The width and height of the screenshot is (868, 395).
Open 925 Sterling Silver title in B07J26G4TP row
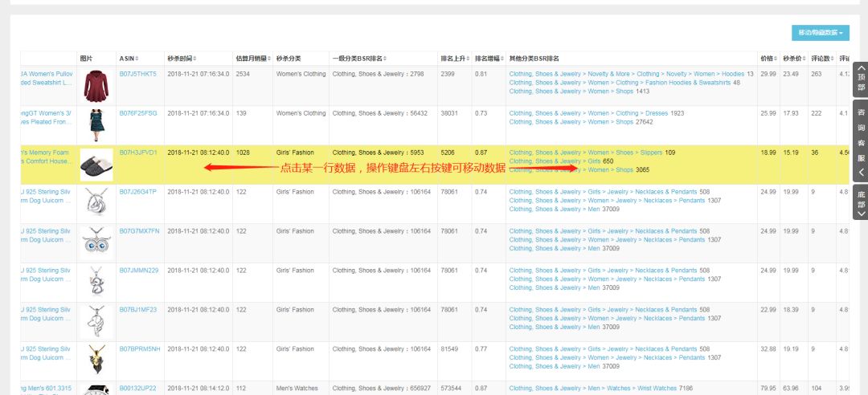(x=47, y=196)
